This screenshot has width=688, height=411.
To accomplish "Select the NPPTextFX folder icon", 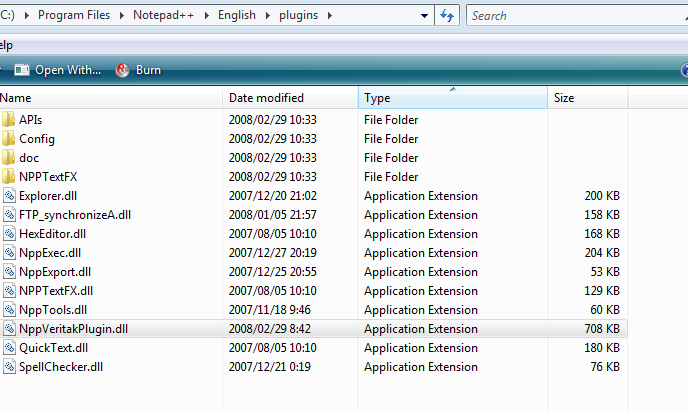I will tap(8, 176).
